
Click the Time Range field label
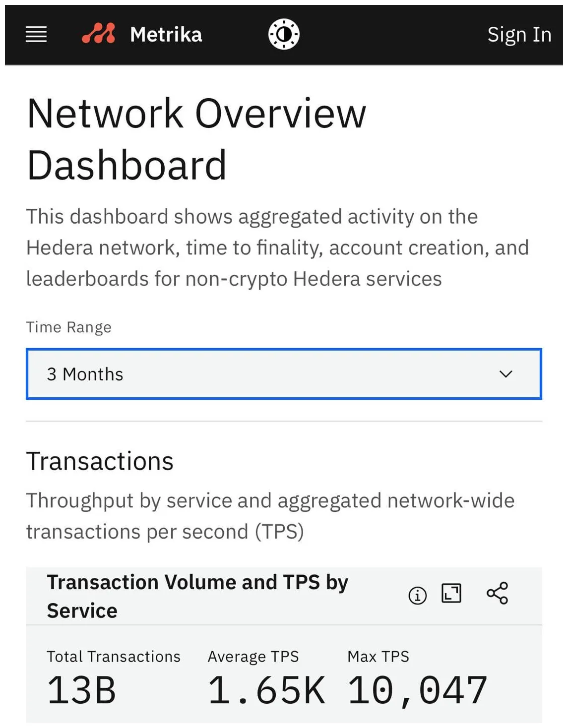(x=69, y=327)
